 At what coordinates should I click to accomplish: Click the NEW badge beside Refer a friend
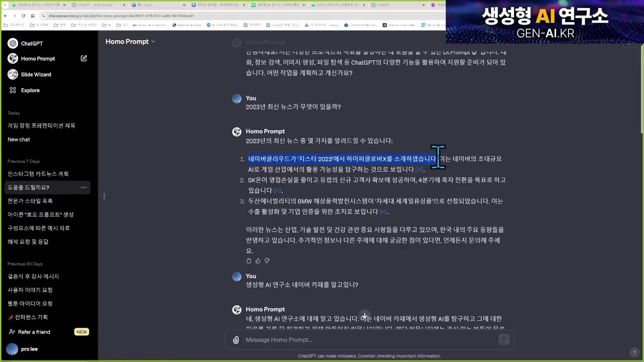coord(82,332)
